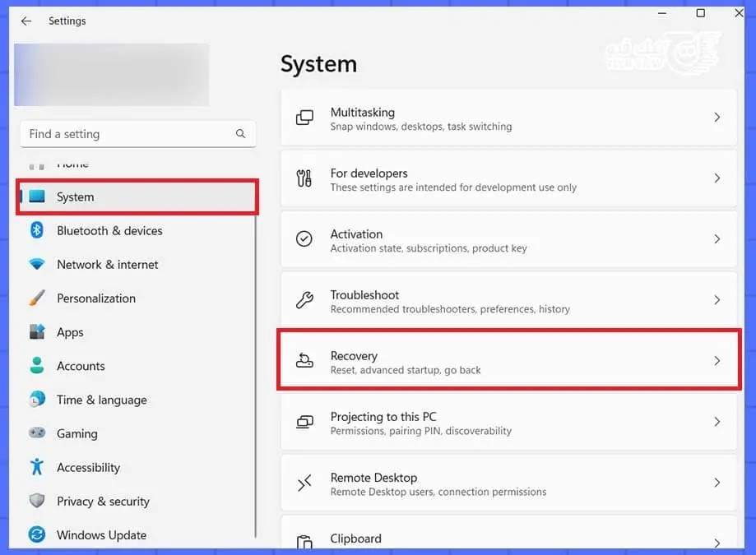Click the Privacy & security shield icon
This screenshot has width=756, height=555.
point(37,501)
